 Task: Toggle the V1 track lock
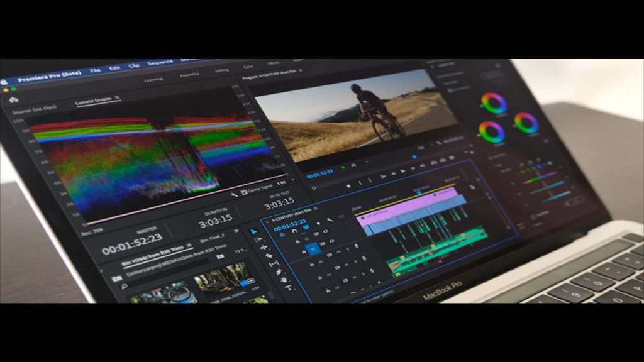(304, 251)
